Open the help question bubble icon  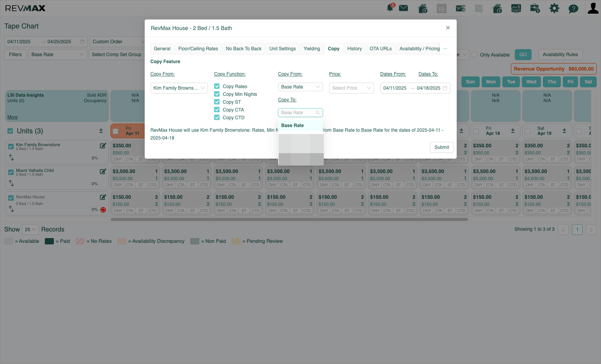(x=573, y=9)
